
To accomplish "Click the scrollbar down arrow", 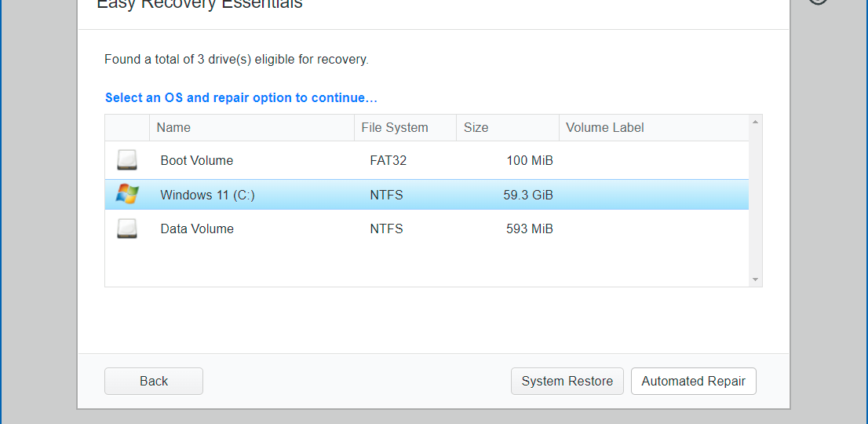I will 755,280.
